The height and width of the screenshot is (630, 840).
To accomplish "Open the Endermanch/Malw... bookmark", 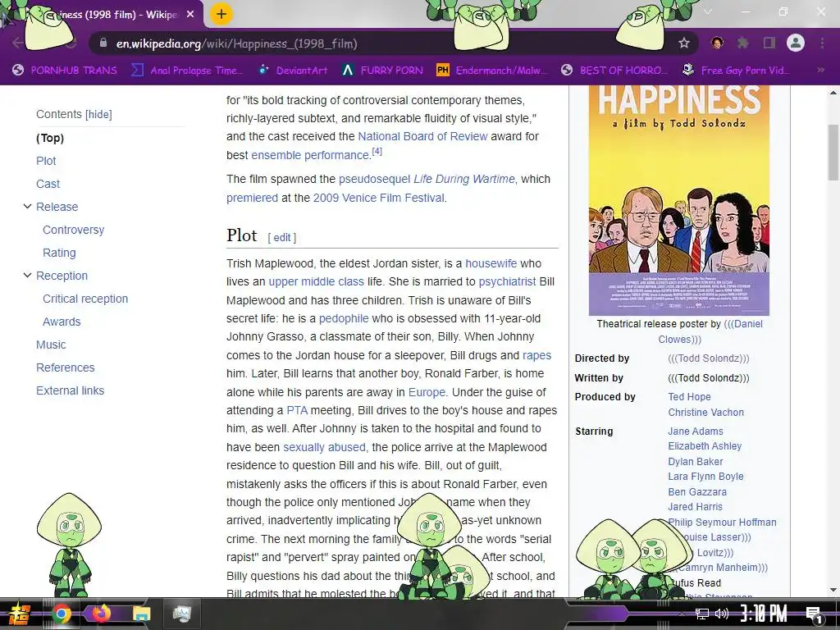I will 492,71.
